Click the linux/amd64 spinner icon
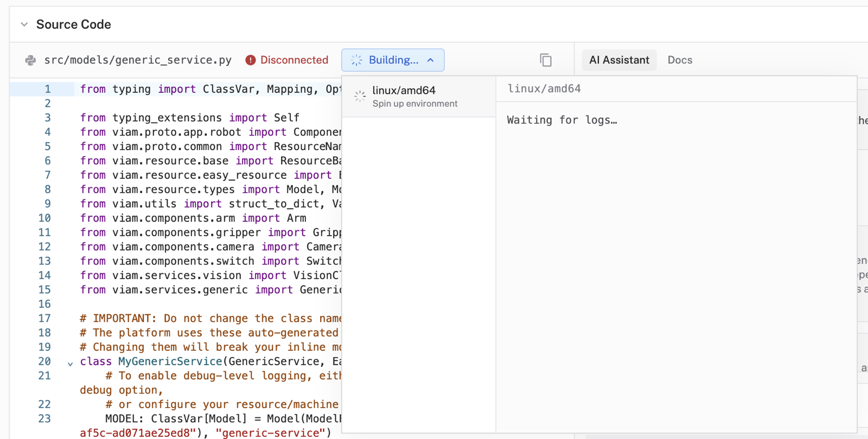This screenshot has height=439, width=868. (x=360, y=96)
